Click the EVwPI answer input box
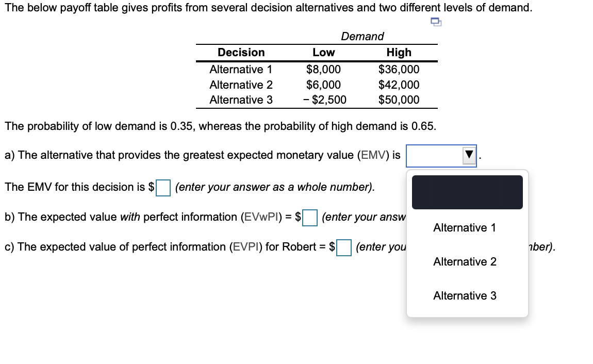Image resolution: width=593 pixels, height=364 pixels. click(310, 219)
